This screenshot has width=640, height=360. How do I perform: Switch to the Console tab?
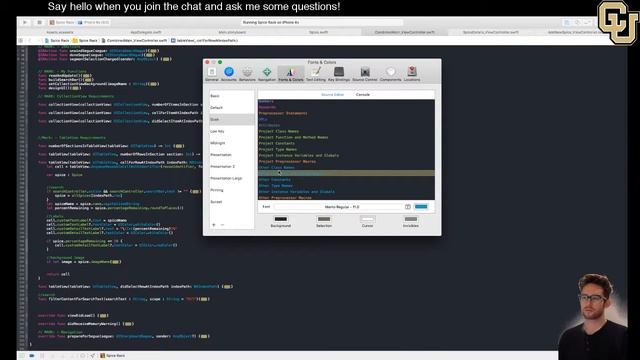point(362,95)
